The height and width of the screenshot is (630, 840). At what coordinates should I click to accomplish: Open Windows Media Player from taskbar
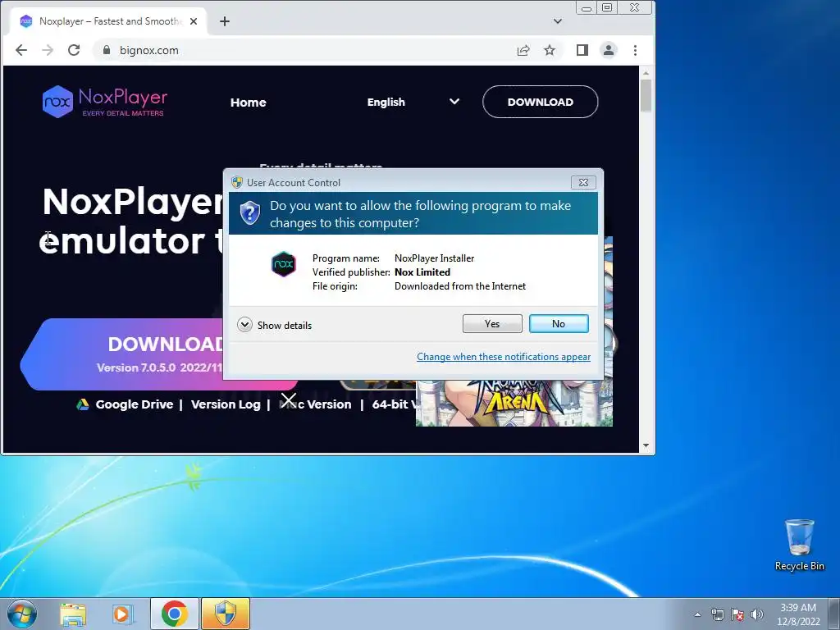[123, 614]
